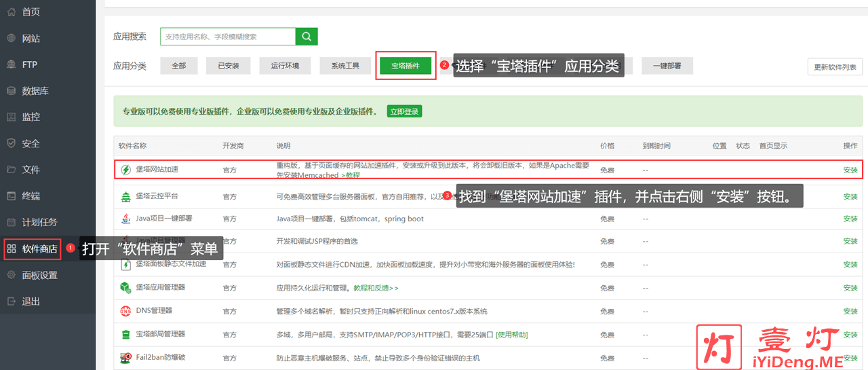Click the Java项目一键部署 plugin name
Image resolution: width=868 pixels, height=370 pixels.
pyautogui.click(x=164, y=219)
